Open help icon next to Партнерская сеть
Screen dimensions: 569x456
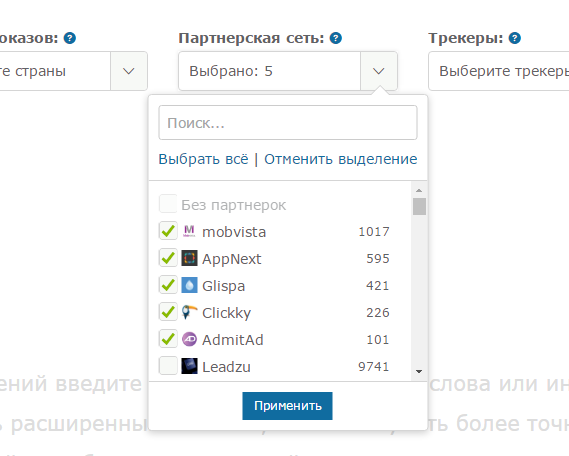[x=336, y=38]
